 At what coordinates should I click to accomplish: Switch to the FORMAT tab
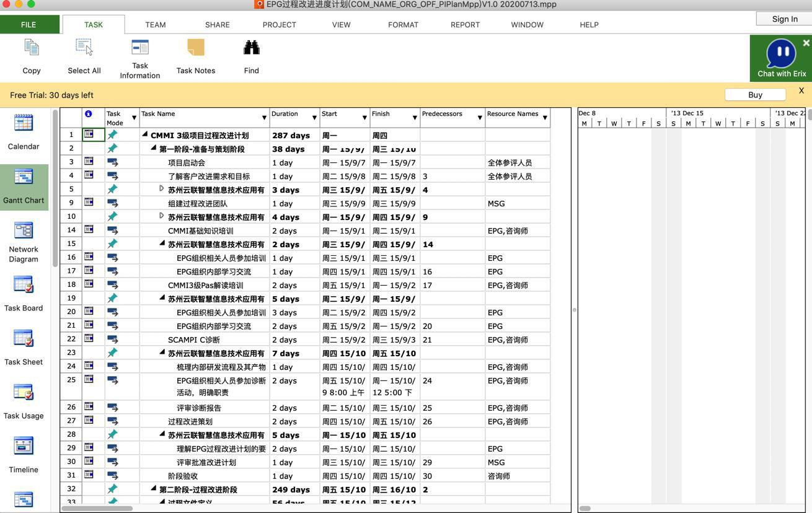tap(403, 25)
